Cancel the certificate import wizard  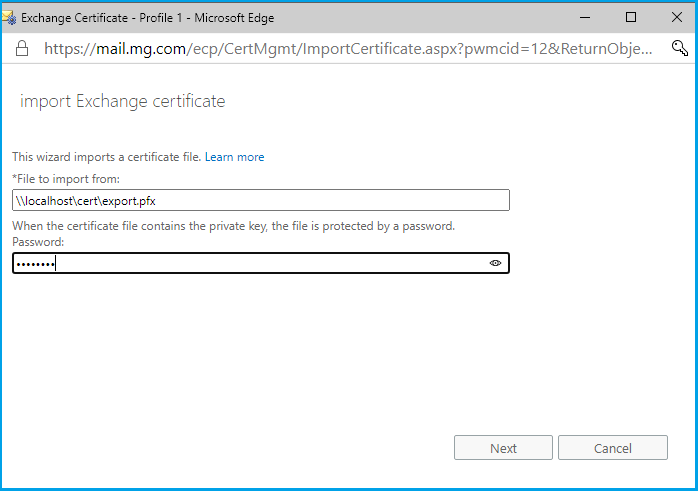point(612,448)
